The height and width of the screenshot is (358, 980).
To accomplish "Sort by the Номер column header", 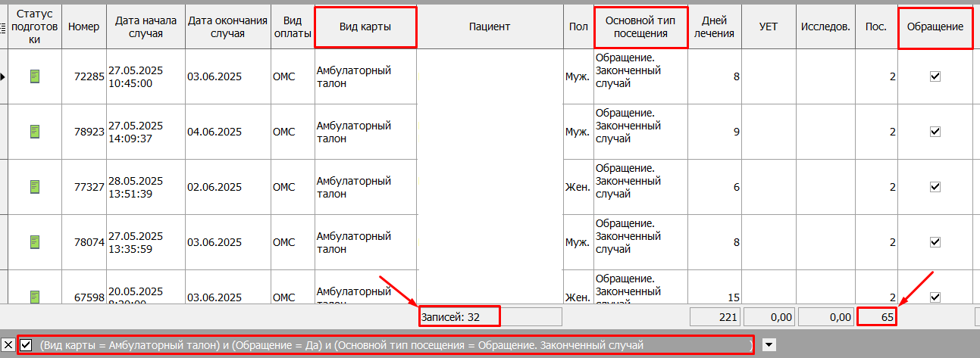I will pos(83,26).
